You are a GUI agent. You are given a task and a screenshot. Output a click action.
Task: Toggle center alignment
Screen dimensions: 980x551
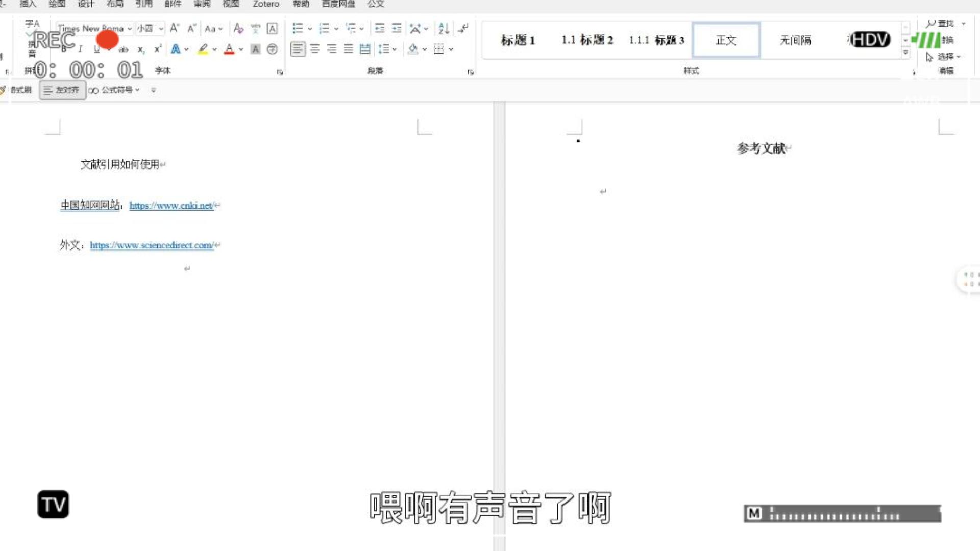[315, 49]
